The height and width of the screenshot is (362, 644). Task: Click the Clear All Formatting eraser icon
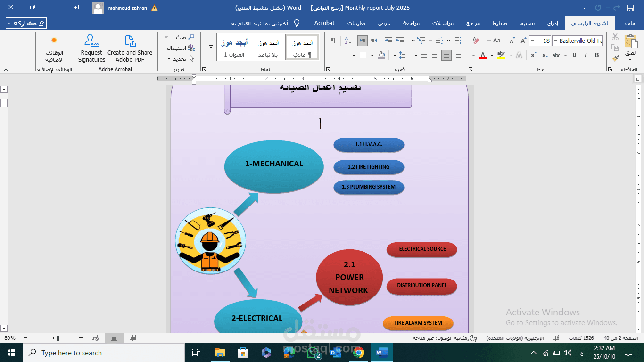tap(476, 41)
